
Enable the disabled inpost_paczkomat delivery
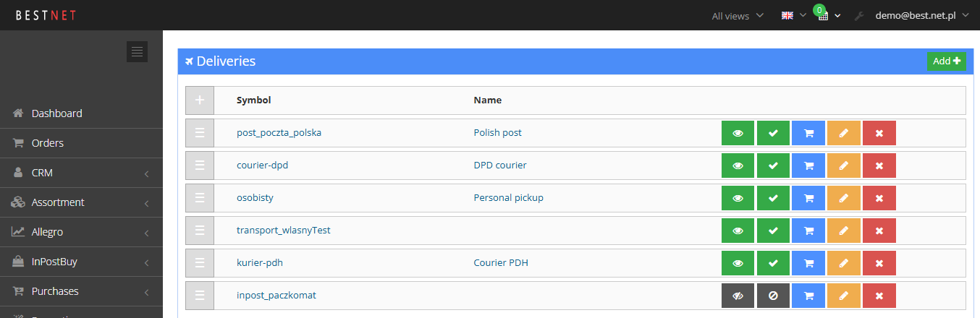[773, 296]
